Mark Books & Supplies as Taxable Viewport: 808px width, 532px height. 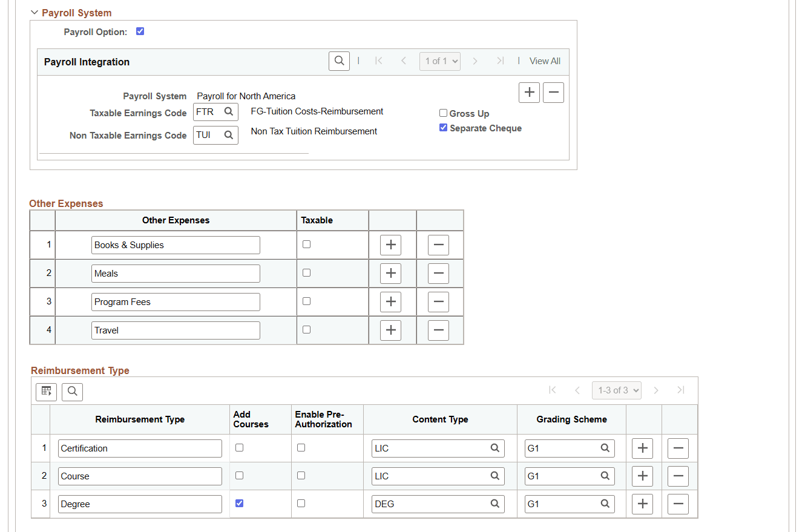[306, 245]
